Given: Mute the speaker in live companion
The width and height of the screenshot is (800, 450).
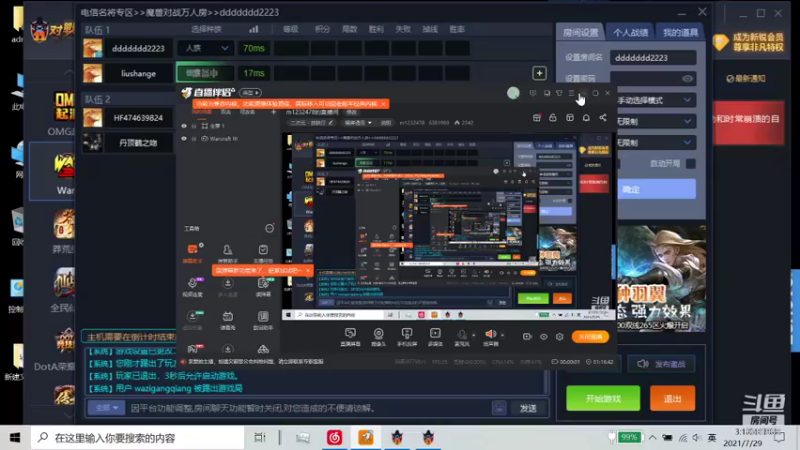Looking at the screenshot, I should pyautogui.click(x=490, y=334).
